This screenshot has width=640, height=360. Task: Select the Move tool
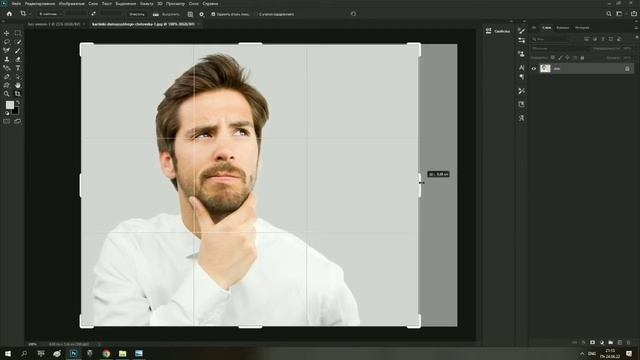[7, 33]
